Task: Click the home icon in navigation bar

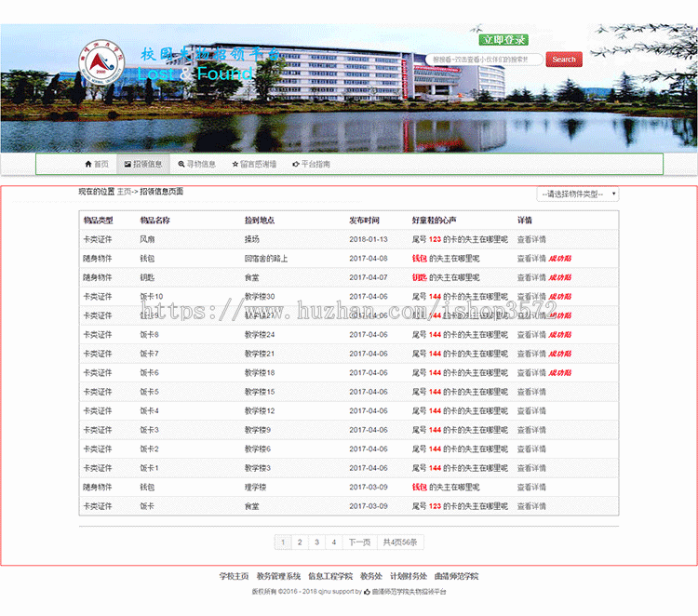Action: click(x=88, y=165)
